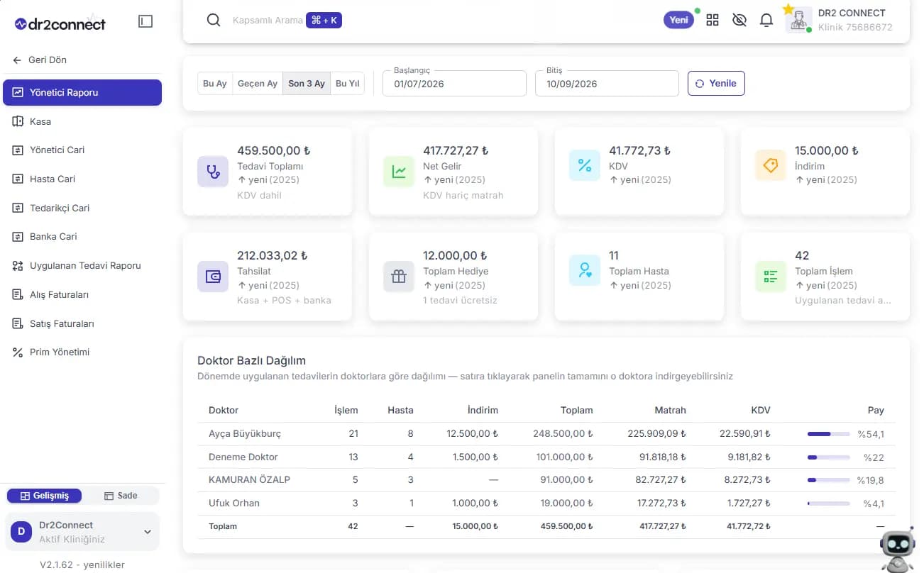This screenshot has width=924, height=573.
Task: Click the Toplam Hediye gift icon
Action: point(399,277)
